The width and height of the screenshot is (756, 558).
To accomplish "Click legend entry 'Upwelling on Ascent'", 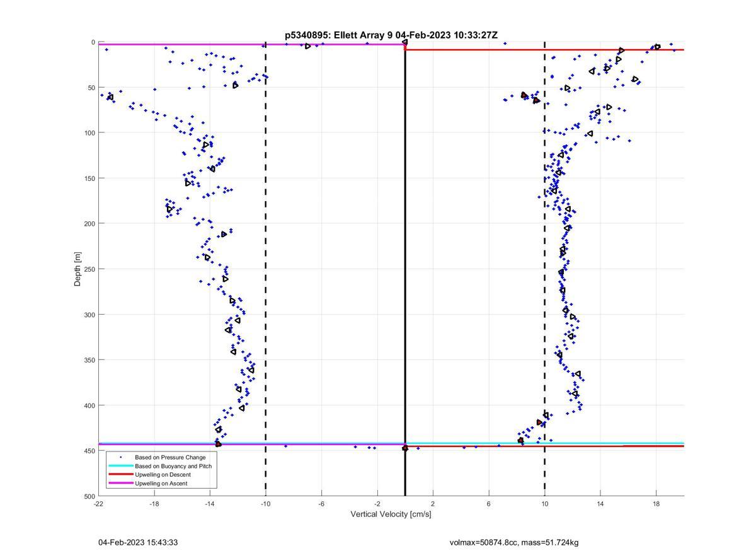I will 161,483.
